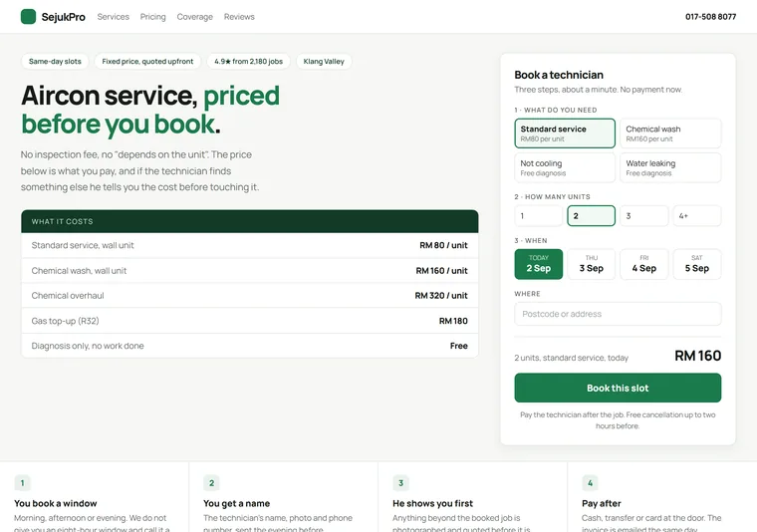
Task: Click the Book a technician heading
Action: click(559, 75)
